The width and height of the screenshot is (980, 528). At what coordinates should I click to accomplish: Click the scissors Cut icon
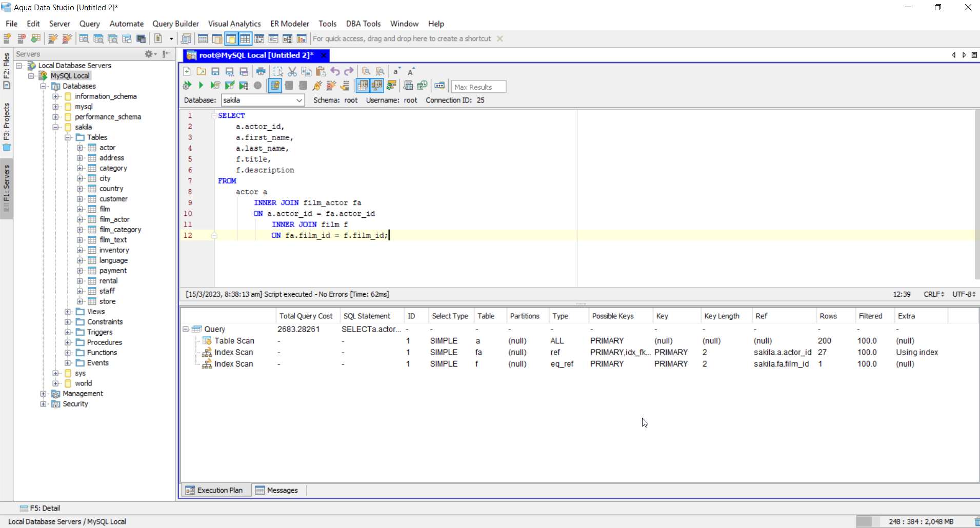[292, 72]
